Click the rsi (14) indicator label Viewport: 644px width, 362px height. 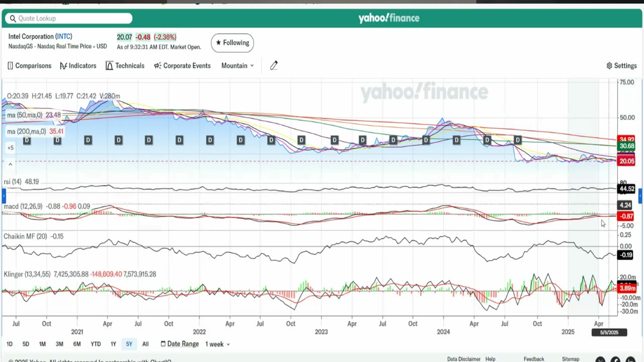coord(14,182)
